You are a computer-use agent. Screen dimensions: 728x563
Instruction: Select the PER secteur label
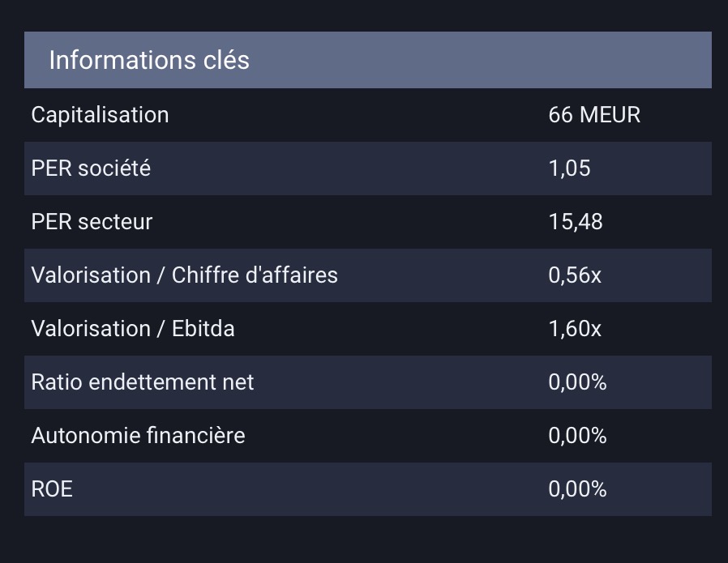pyautogui.click(x=92, y=222)
